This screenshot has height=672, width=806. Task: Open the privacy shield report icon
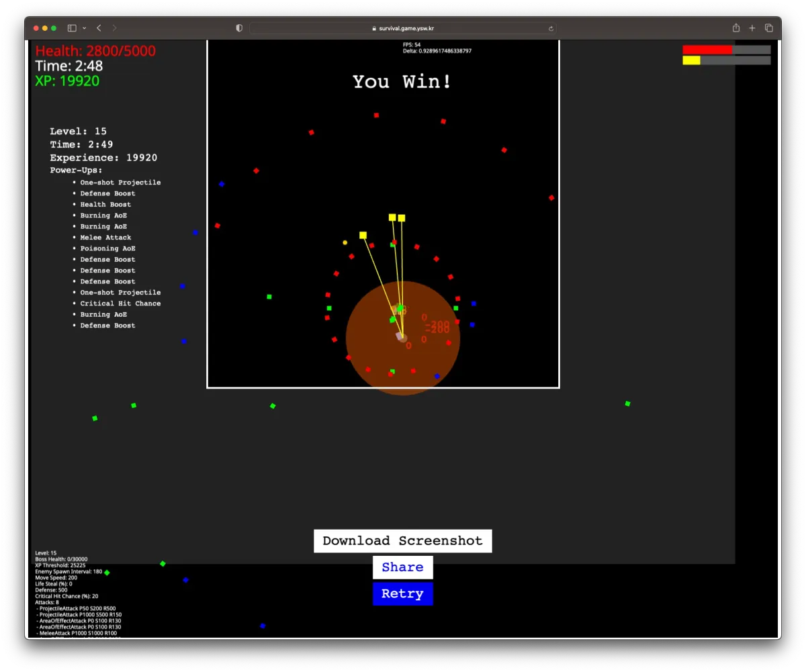pos(239,28)
